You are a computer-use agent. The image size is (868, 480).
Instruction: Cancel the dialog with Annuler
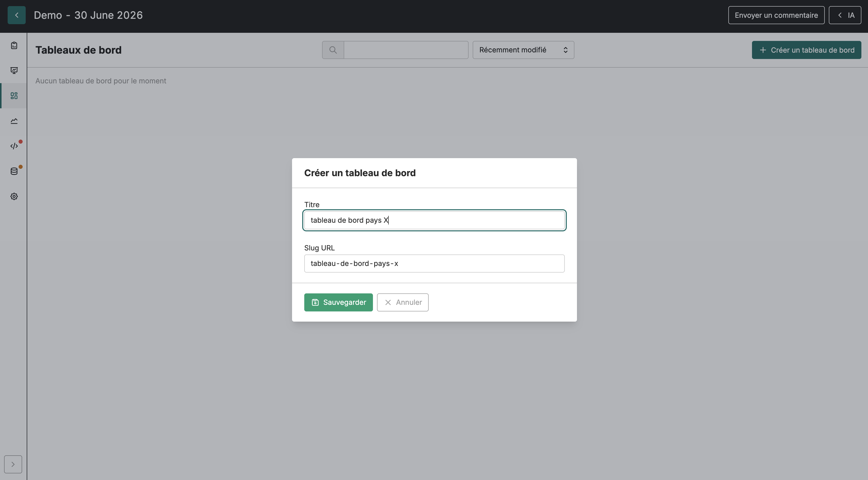402,302
